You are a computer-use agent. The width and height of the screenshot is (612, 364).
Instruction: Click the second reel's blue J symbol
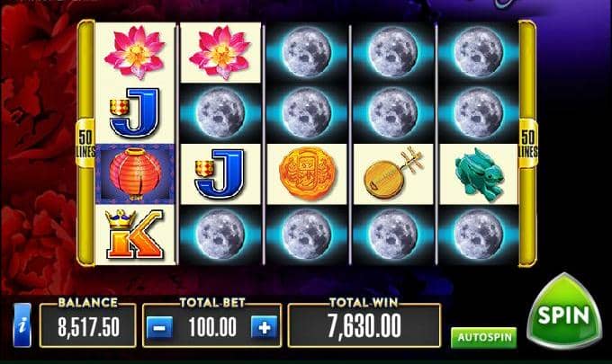220,174
